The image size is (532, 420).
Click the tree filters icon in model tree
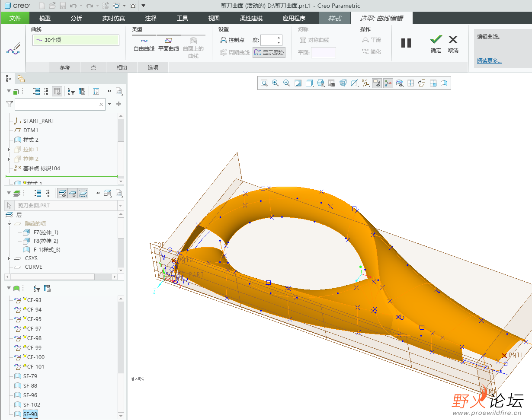(71, 91)
